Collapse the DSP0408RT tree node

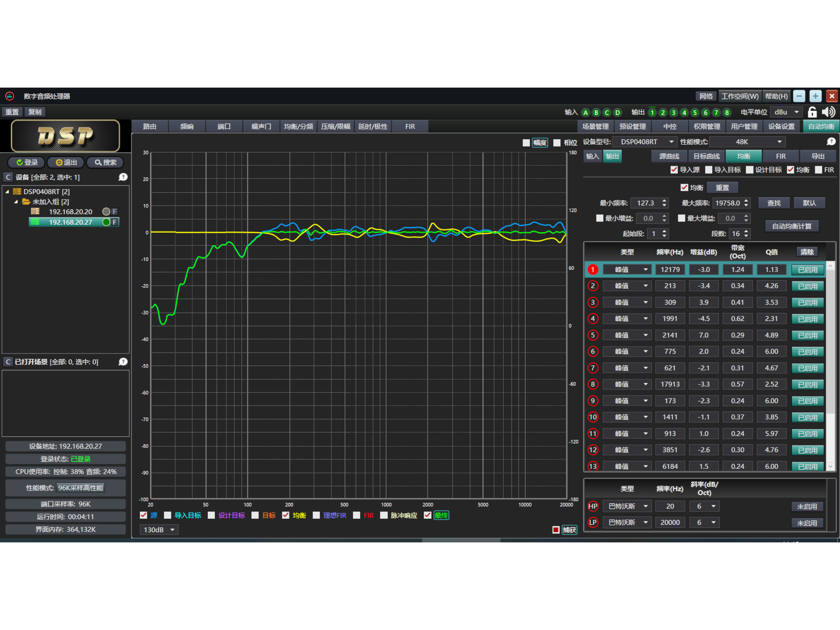pyautogui.click(x=7, y=192)
